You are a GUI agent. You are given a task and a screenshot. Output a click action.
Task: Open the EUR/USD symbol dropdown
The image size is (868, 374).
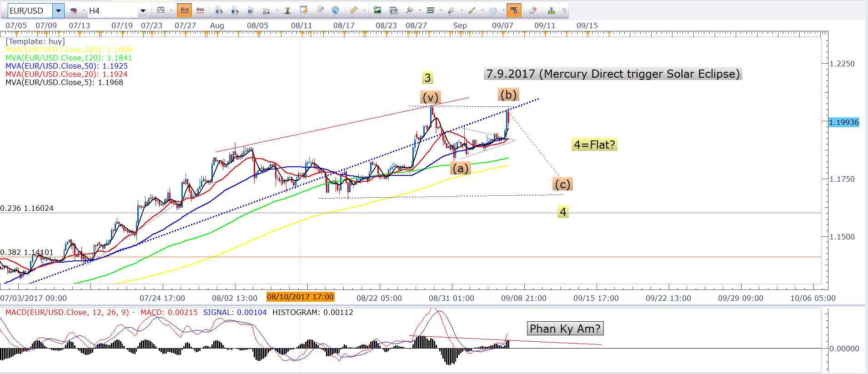(x=58, y=10)
